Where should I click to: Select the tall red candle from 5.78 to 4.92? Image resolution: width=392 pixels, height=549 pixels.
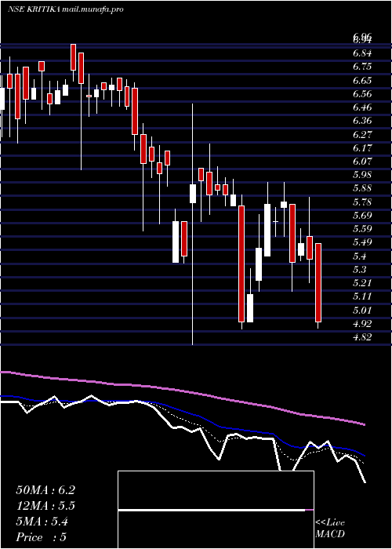(x=241, y=264)
